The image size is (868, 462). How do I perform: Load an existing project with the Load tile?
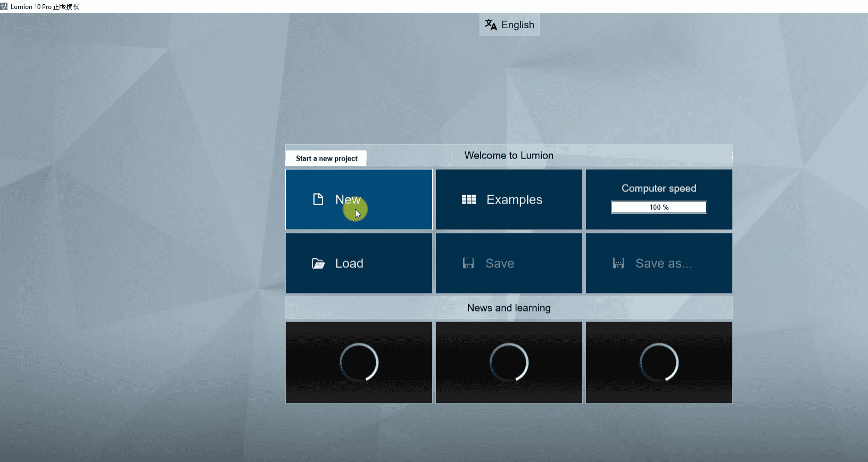click(x=359, y=263)
